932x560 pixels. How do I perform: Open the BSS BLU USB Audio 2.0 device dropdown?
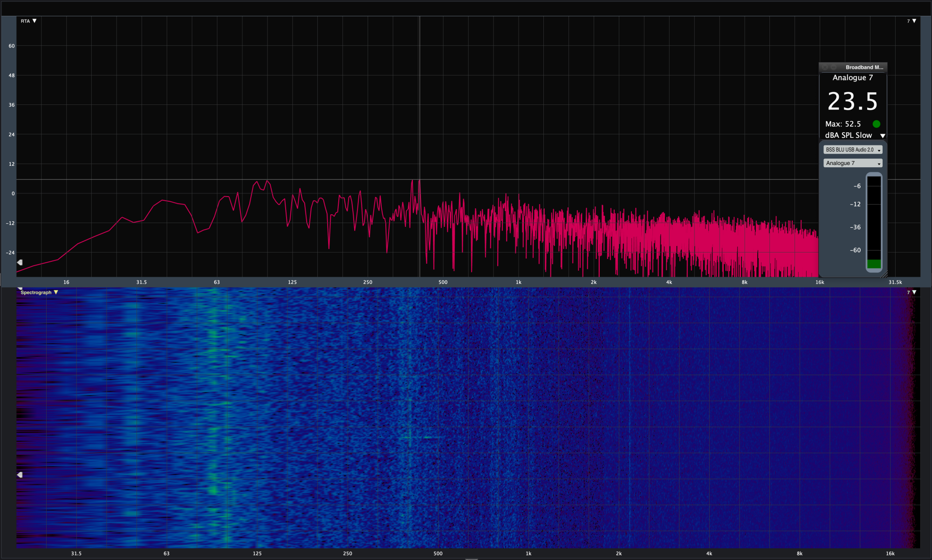click(852, 150)
